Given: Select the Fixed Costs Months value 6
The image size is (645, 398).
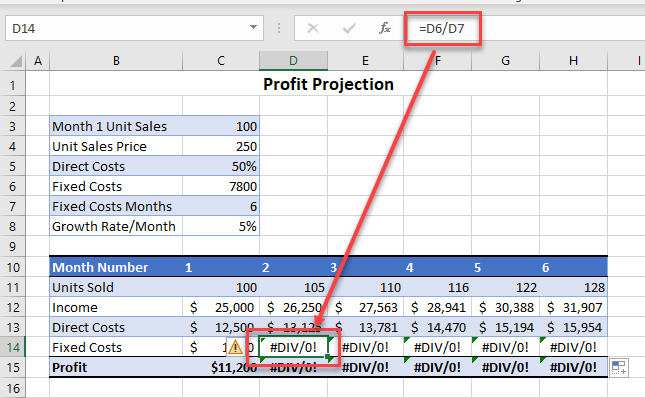Looking at the screenshot, I should click(x=221, y=206).
